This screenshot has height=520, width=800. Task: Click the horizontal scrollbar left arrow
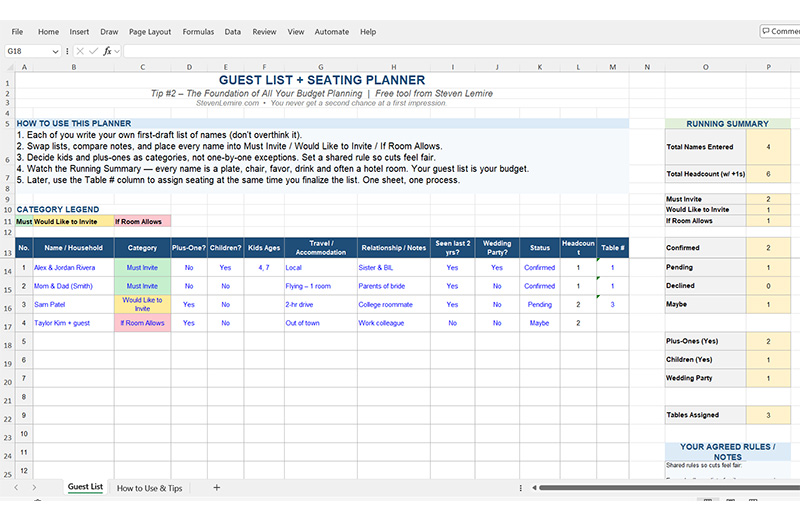(x=534, y=488)
